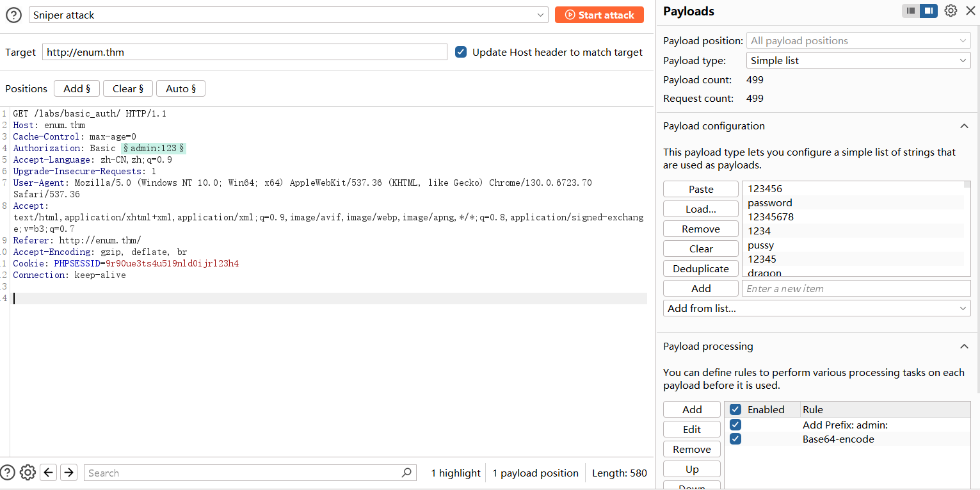Go to previous search match arrow
Screen dimensions: 980x490
click(x=49, y=473)
